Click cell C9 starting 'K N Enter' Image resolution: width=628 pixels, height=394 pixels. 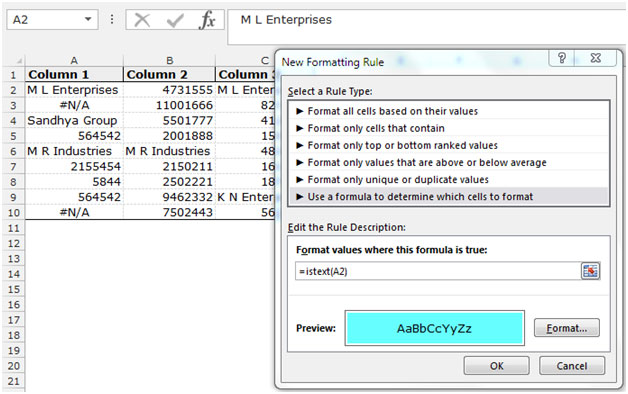(246, 197)
